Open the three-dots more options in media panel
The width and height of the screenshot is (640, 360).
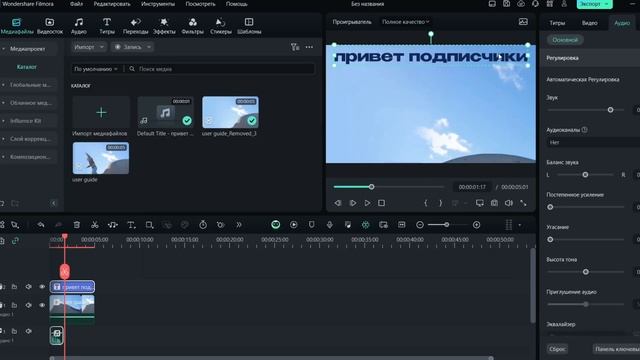point(309,47)
